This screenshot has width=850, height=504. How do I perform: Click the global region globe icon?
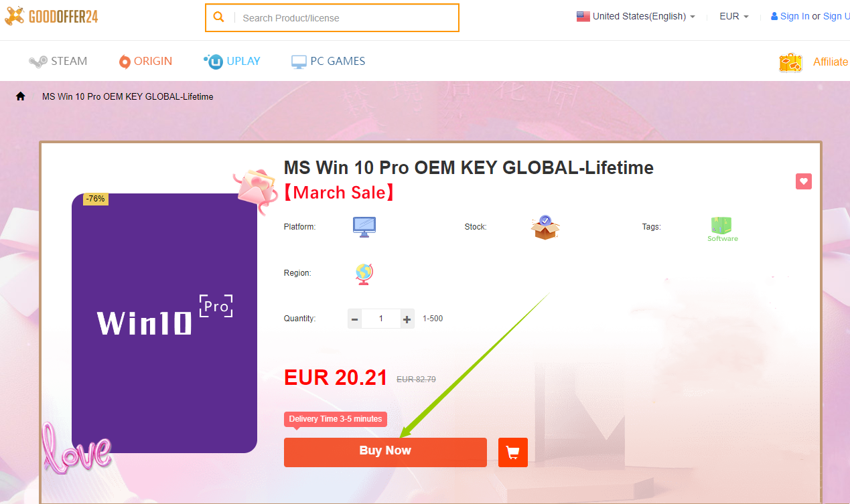[364, 273]
